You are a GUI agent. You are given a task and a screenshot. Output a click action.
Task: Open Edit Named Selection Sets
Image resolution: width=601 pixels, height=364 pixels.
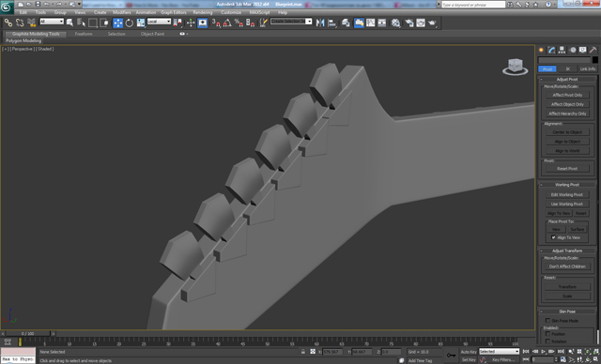(x=263, y=23)
